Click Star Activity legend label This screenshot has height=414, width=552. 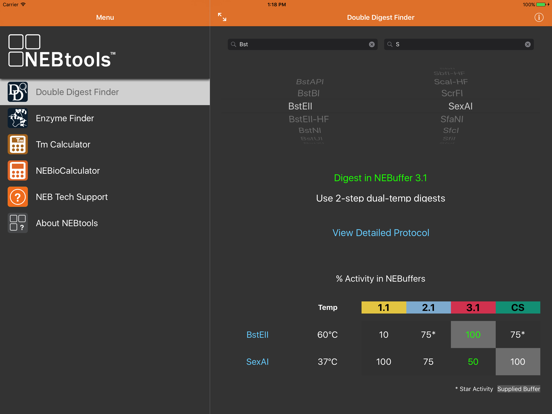pos(474,389)
